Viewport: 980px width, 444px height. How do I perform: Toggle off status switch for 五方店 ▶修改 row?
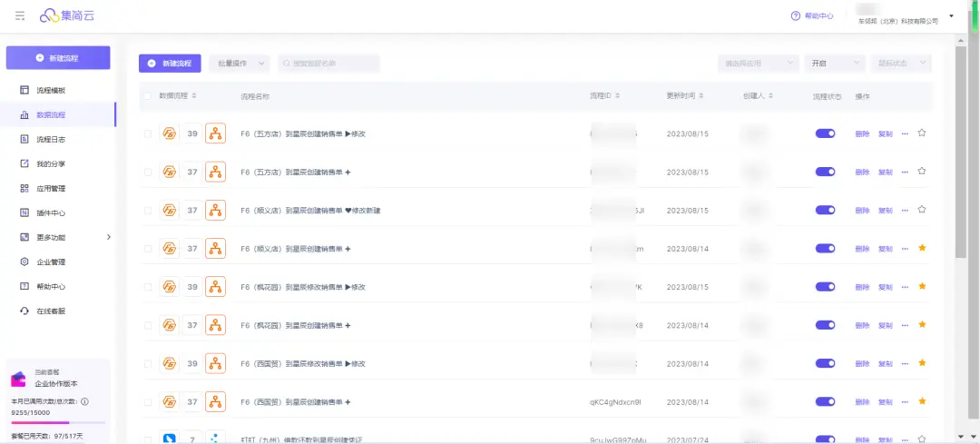click(825, 133)
